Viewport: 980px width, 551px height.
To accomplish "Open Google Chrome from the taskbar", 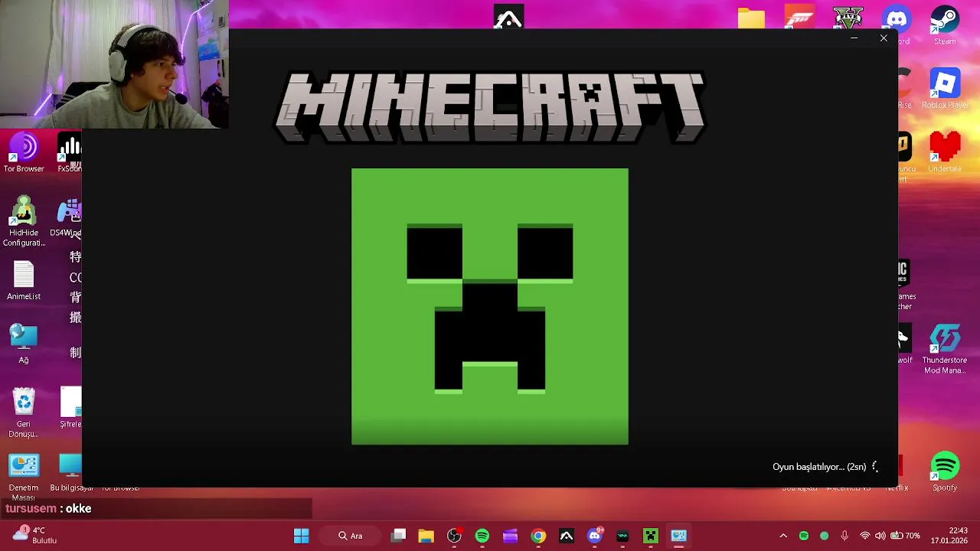I will point(538,536).
